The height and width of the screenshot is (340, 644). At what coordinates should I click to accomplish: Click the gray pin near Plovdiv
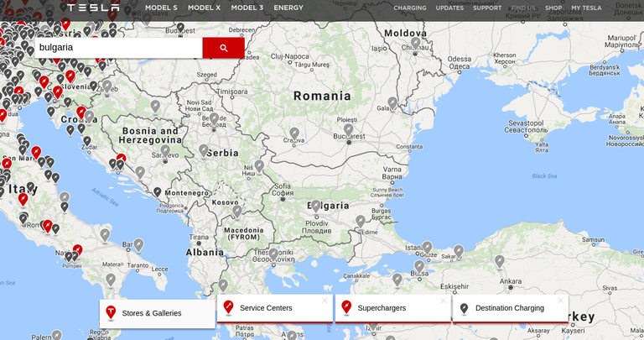[315, 206]
